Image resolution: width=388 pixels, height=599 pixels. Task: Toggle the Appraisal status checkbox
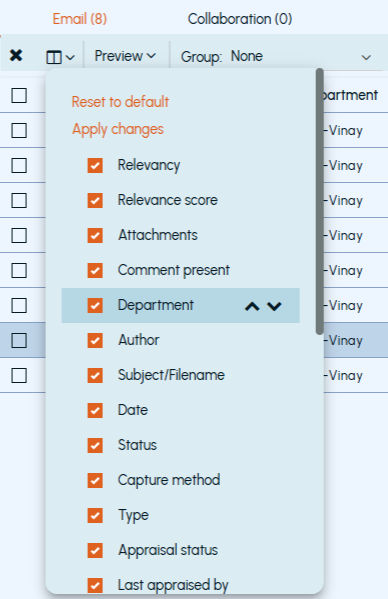95,550
